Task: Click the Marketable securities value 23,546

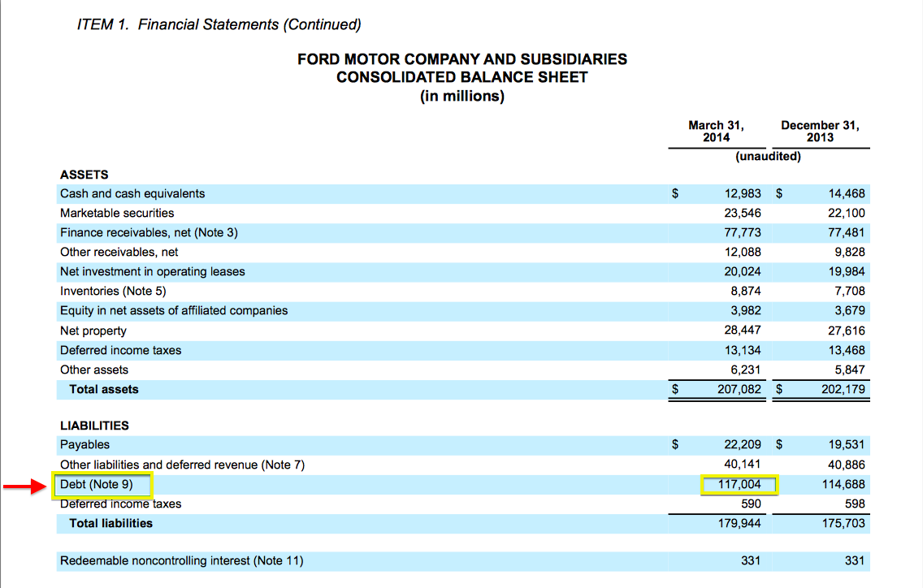Action: [x=743, y=214]
